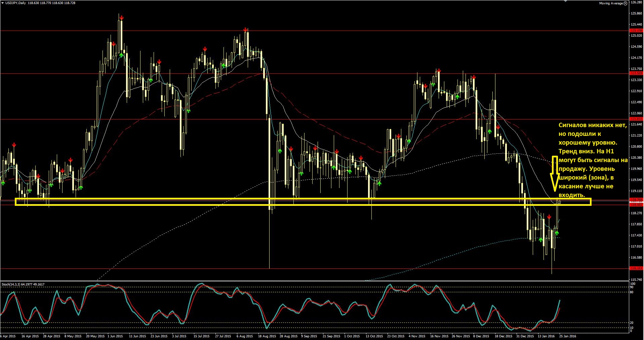The height and width of the screenshot is (340, 644).
Task: Click price scale value 115.740
Action: 637,280
